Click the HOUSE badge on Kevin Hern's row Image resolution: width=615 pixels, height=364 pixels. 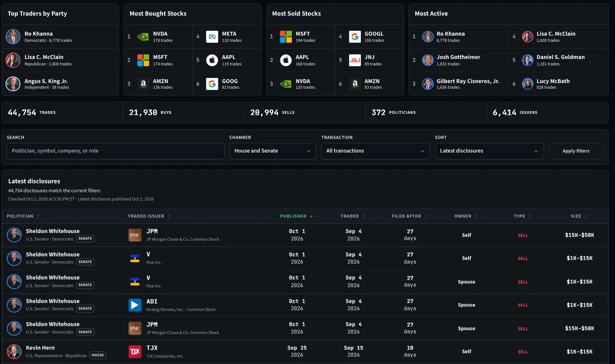coord(98,355)
